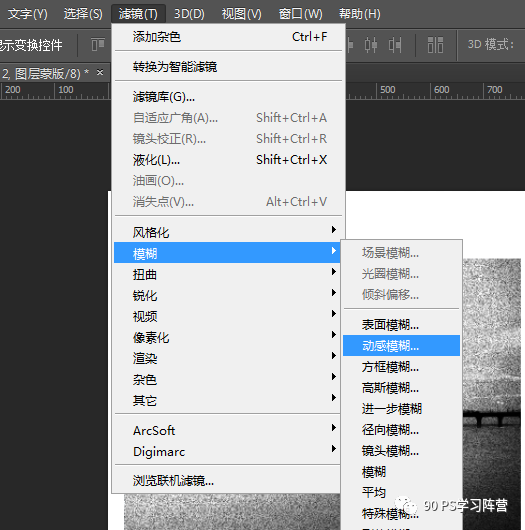The width and height of the screenshot is (525, 530).
Task: Open the 选择(S) menu
Action: pos(83,14)
